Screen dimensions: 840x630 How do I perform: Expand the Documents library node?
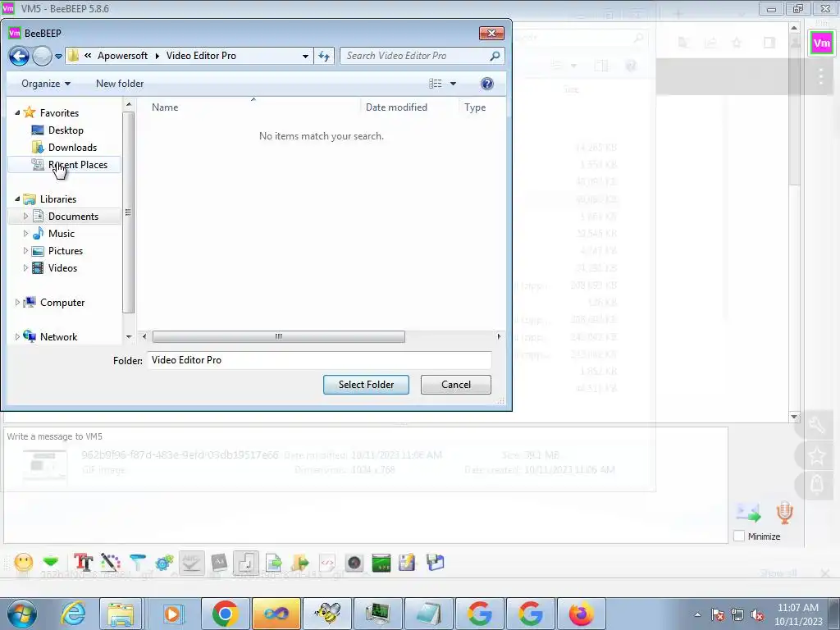25,217
